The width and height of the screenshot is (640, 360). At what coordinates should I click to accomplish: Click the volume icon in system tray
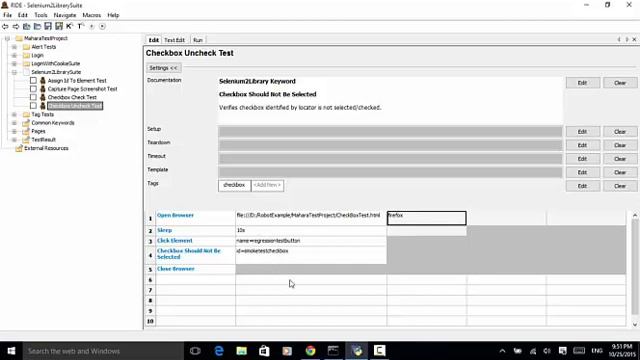[x=547, y=351]
